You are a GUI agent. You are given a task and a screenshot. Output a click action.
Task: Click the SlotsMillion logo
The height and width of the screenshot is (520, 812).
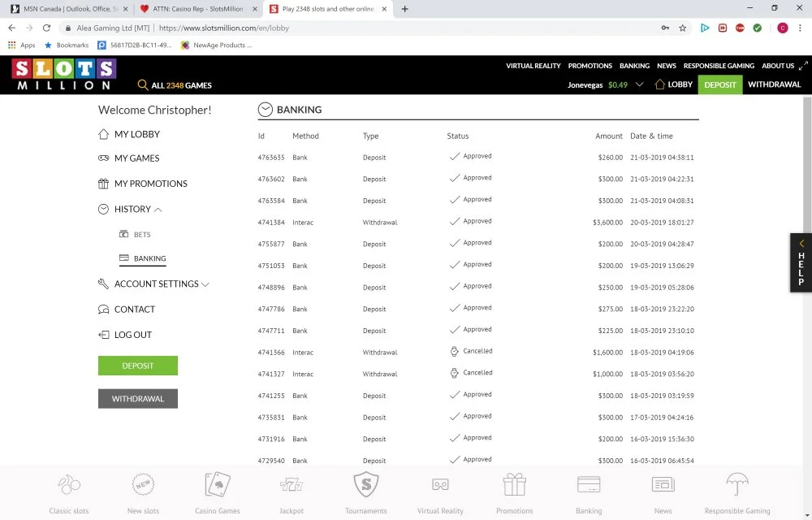tap(63, 75)
